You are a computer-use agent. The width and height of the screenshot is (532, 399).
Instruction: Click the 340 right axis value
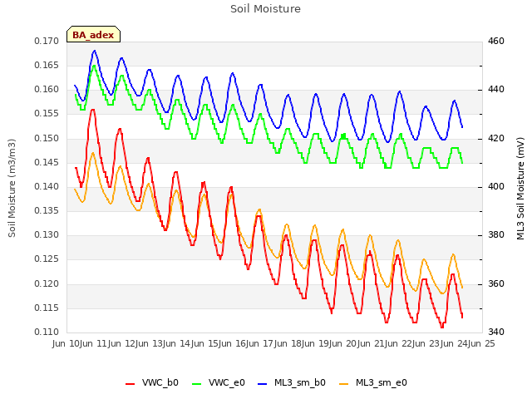pyautogui.click(x=496, y=332)
